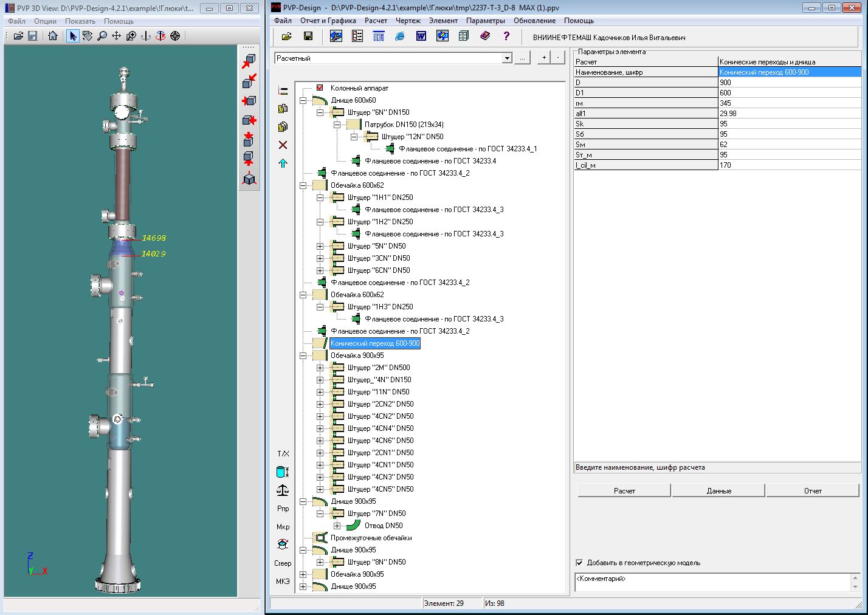Click the Расчет button
The width and height of the screenshot is (868, 615).
pos(624,490)
